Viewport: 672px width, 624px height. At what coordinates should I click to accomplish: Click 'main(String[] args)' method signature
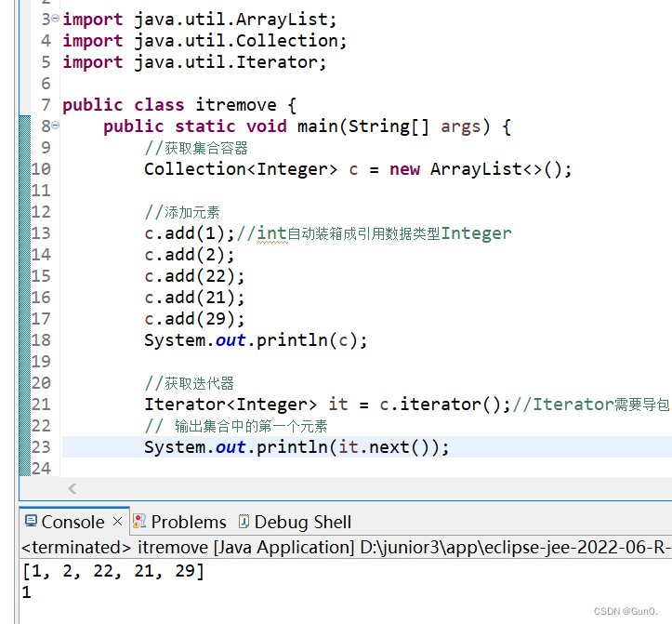(x=393, y=126)
